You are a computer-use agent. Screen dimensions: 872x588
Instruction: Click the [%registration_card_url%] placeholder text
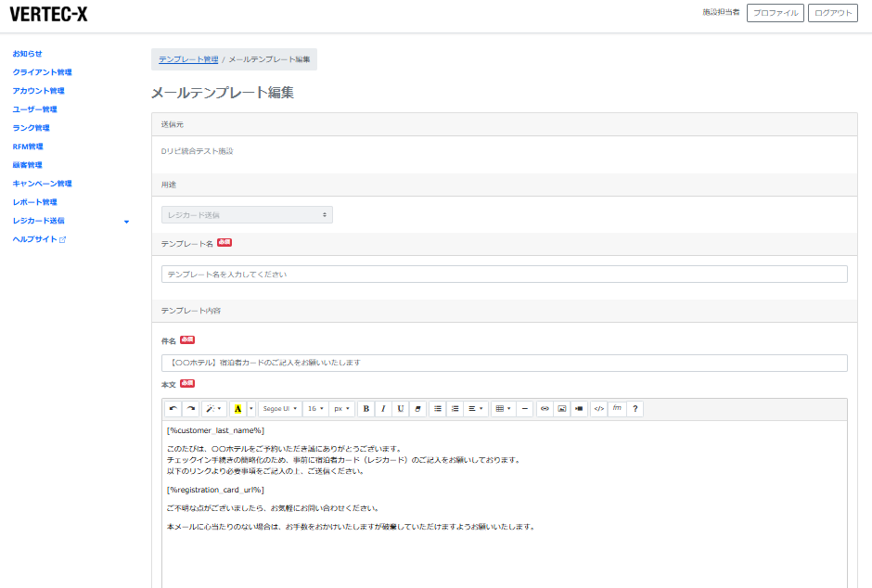[215, 490]
